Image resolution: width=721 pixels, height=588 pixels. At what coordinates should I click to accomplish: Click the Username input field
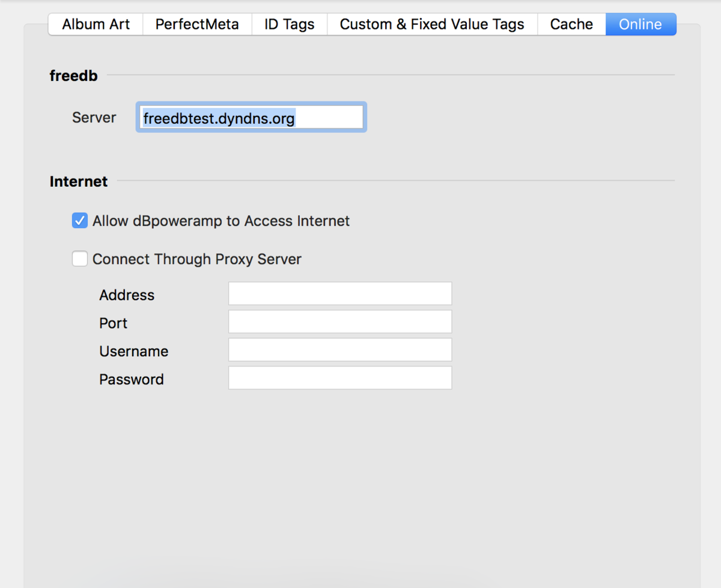[x=339, y=350]
